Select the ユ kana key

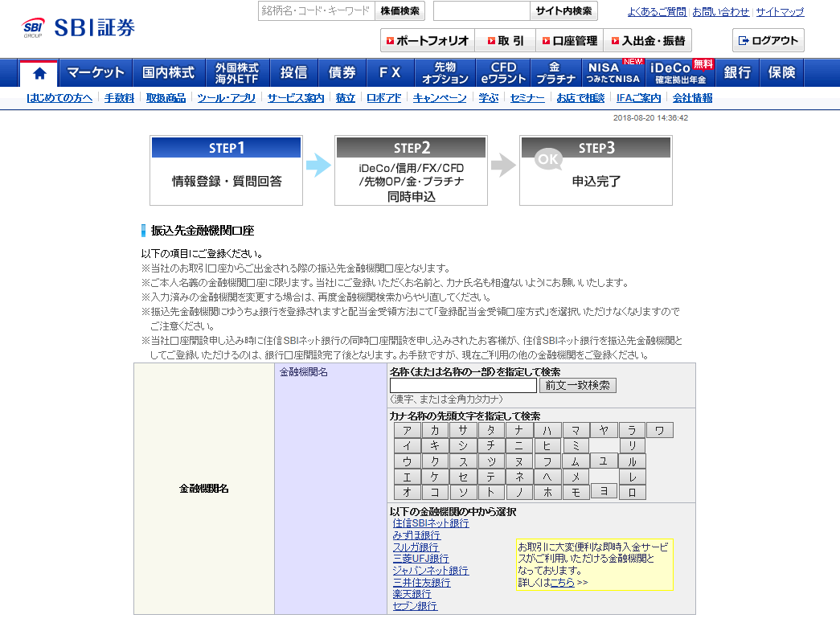pyautogui.click(x=603, y=461)
